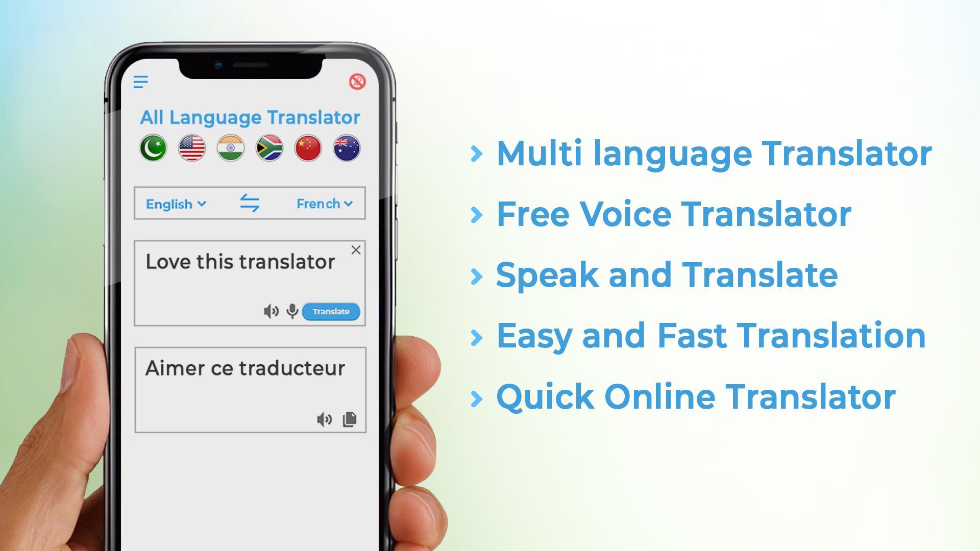Click the swap languages arrow icon
980x551 pixels.
250,203
